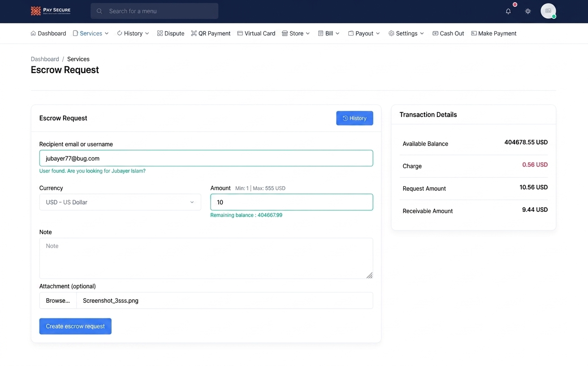Click the 'Screenshot_3sss.png' file name
The height and width of the screenshot is (366, 588).
pyautogui.click(x=111, y=301)
